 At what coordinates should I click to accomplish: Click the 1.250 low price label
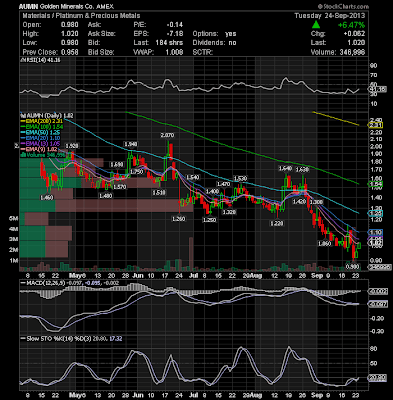point(210,220)
